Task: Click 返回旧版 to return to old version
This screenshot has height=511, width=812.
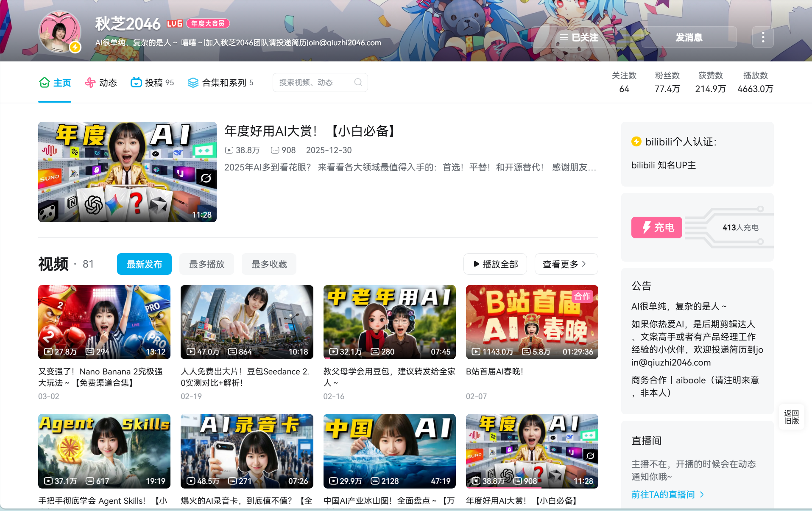Action: click(791, 417)
